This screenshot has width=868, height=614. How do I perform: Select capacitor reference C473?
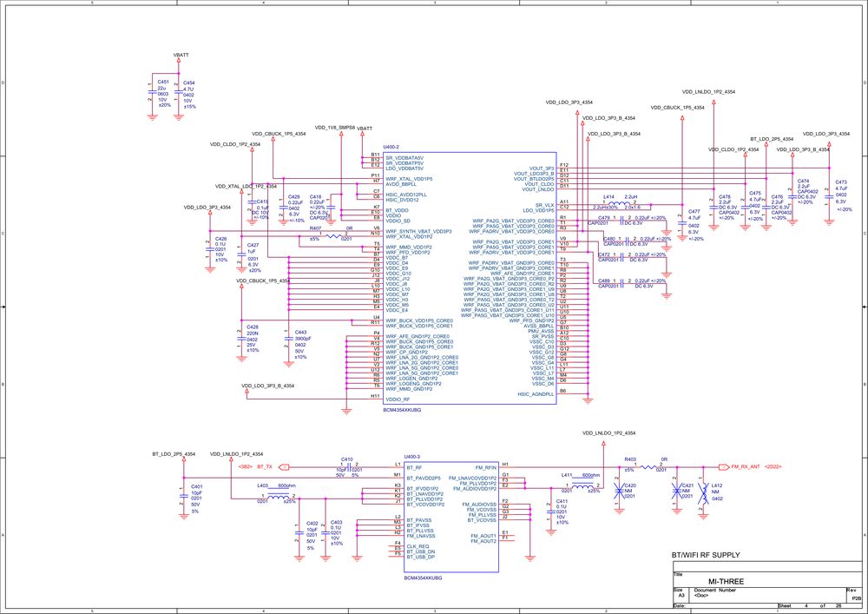click(841, 182)
